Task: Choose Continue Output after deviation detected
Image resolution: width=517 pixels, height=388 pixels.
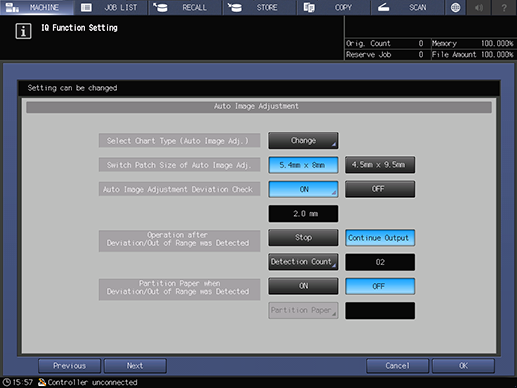Action: pyautogui.click(x=380, y=238)
